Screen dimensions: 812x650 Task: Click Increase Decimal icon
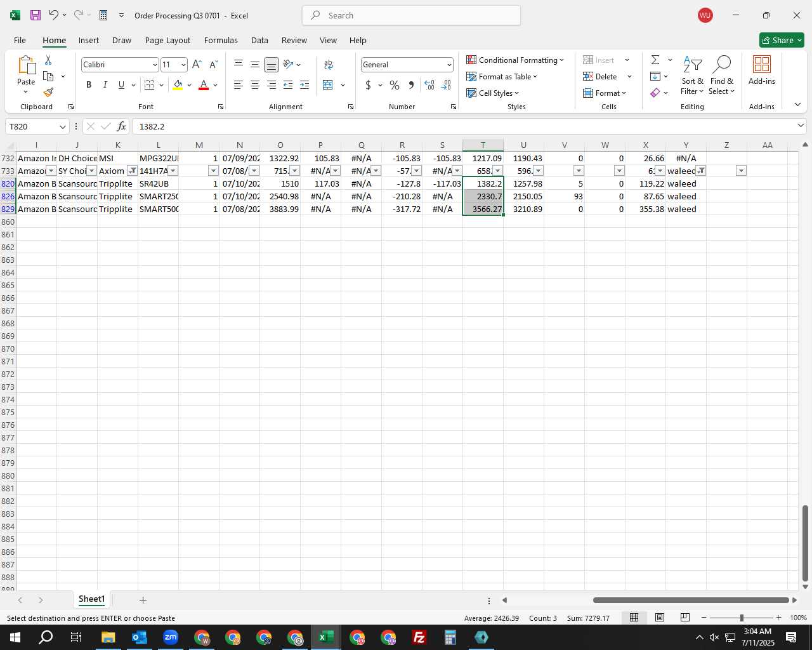[x=429, y=85]
